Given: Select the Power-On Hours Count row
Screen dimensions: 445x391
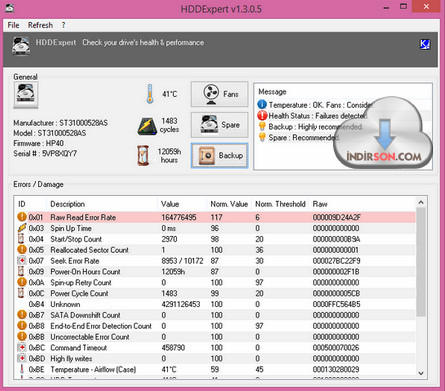Looking at the screenshot, I should click(x=215, y=272).
